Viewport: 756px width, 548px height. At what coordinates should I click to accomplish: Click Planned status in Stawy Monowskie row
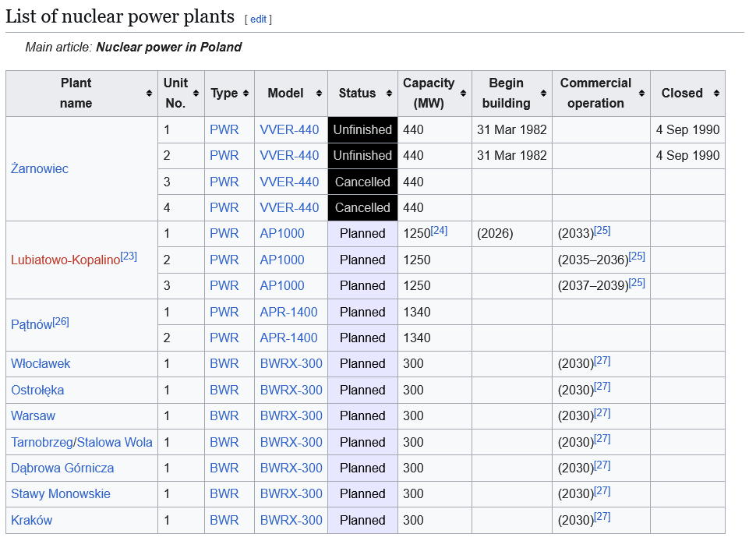point(362,493)
